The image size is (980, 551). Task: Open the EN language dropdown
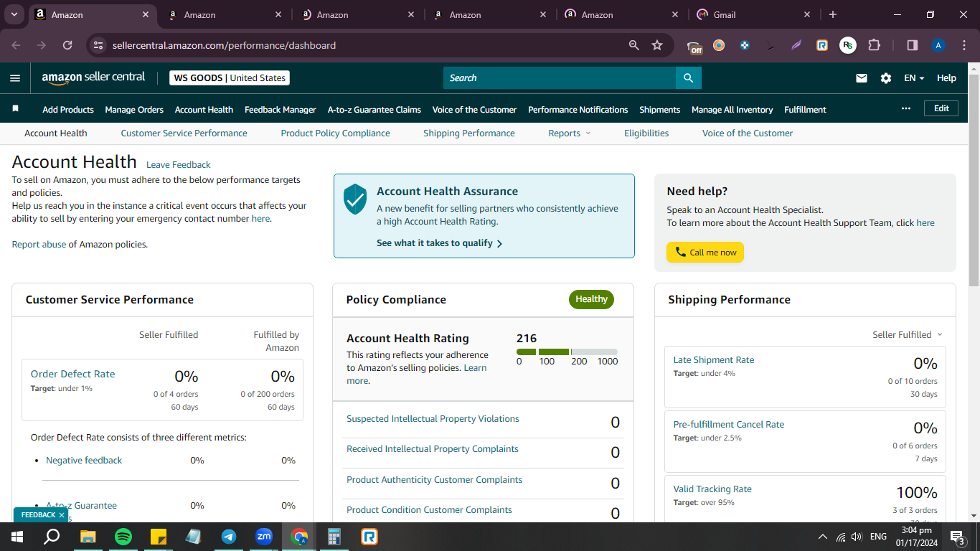pos(914,78)
